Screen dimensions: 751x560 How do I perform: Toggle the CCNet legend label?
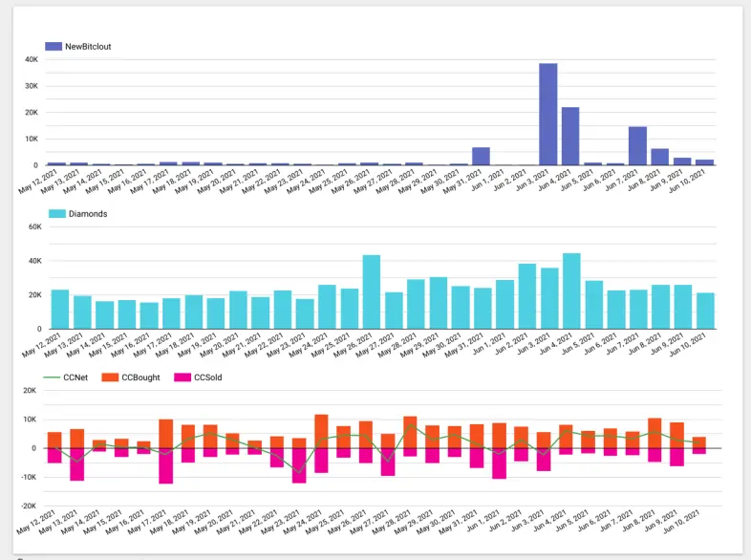(x=75, y=378)
